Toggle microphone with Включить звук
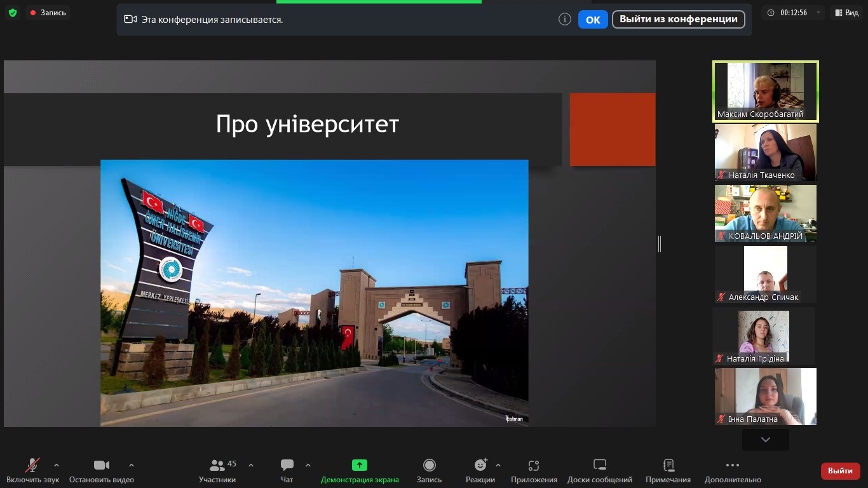The height and width of the screenshot is (488, 868). pos(32,466)
